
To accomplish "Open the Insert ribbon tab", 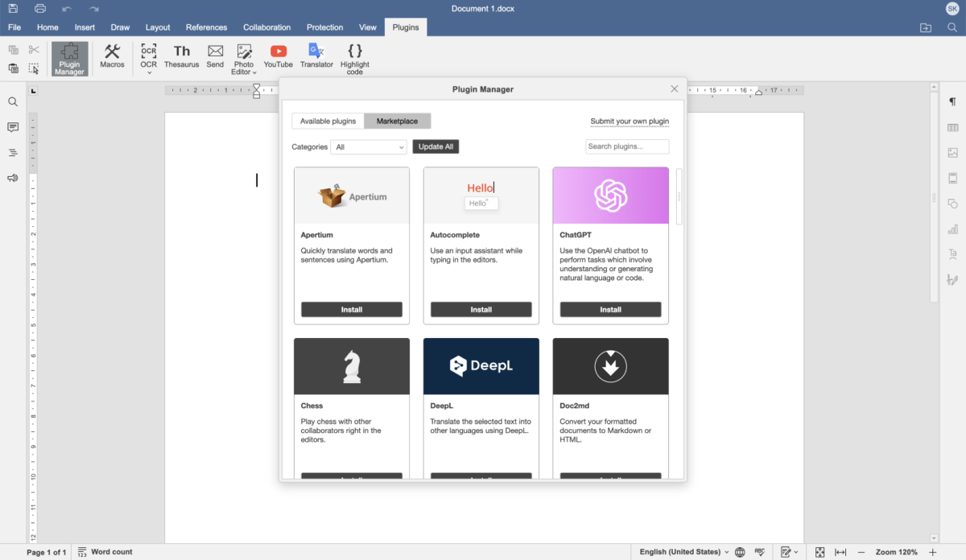I will (85, 27).
